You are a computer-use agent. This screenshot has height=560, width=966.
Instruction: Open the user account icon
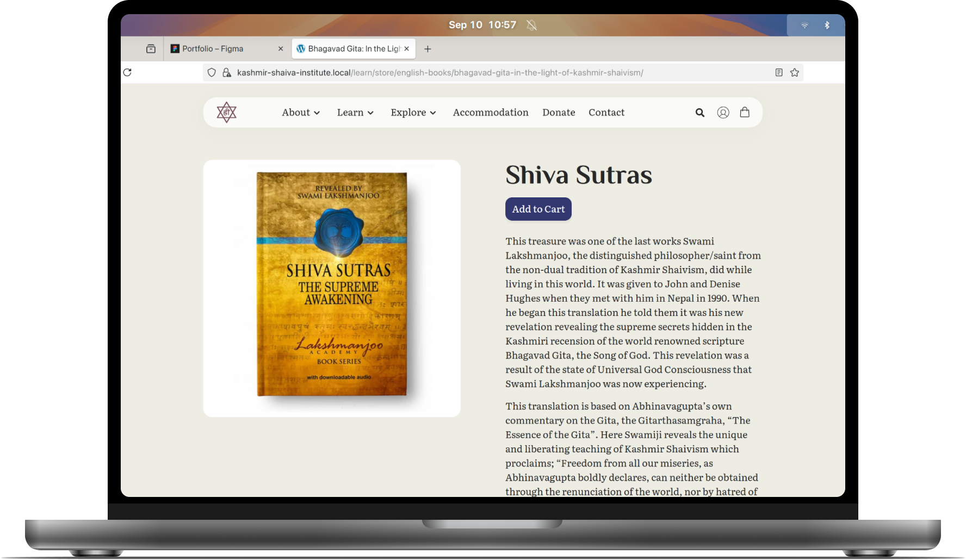click(723, 113)
